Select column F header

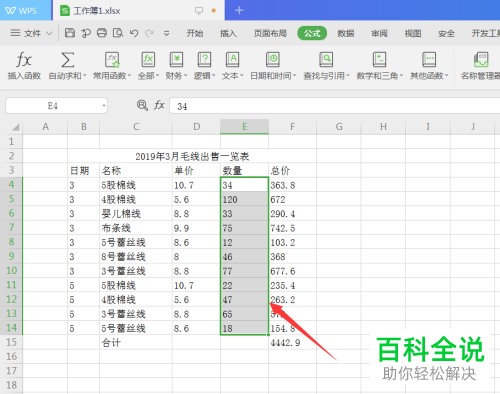tap(292, 127)
